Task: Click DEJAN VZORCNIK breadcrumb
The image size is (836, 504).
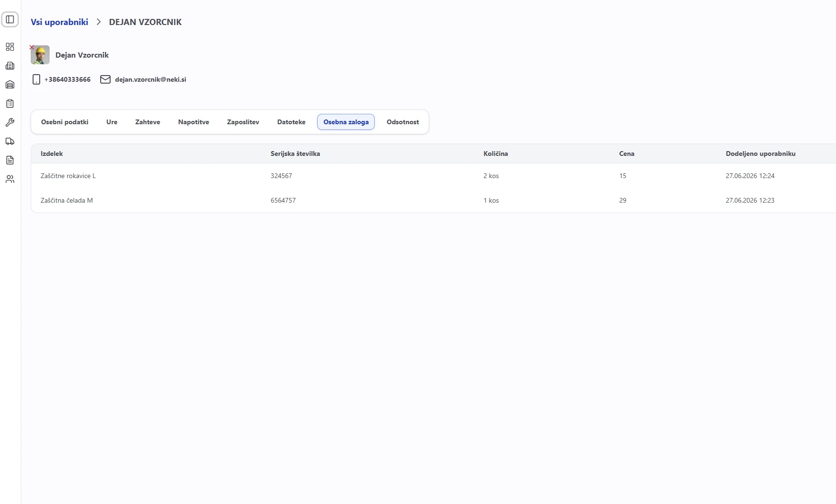Action: pyautogui.click(x=145, y=22)
